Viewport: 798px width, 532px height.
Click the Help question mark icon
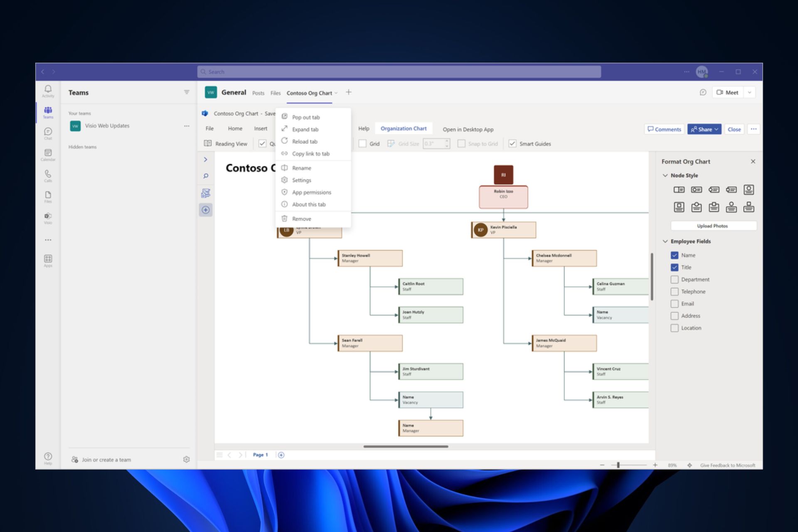click(48, 458)
